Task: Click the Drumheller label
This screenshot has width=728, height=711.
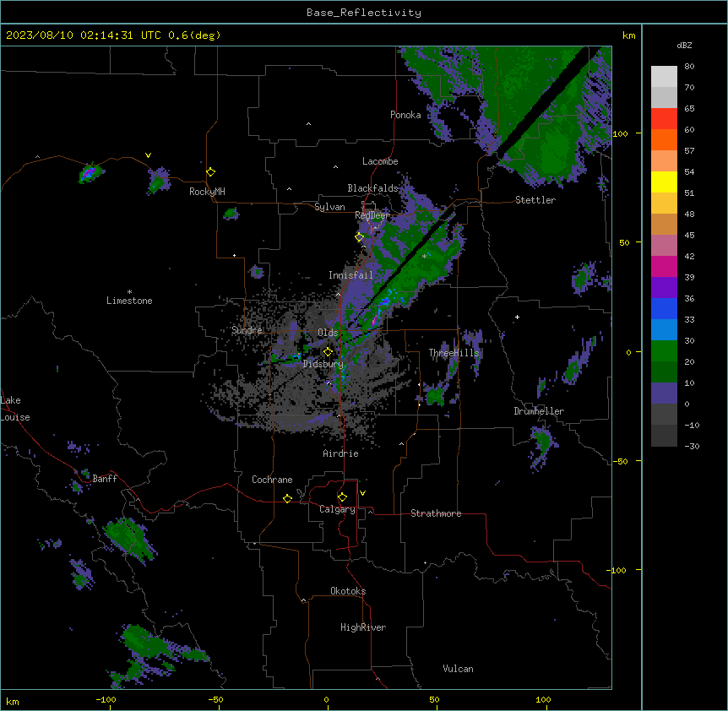Action: (539, 411)
